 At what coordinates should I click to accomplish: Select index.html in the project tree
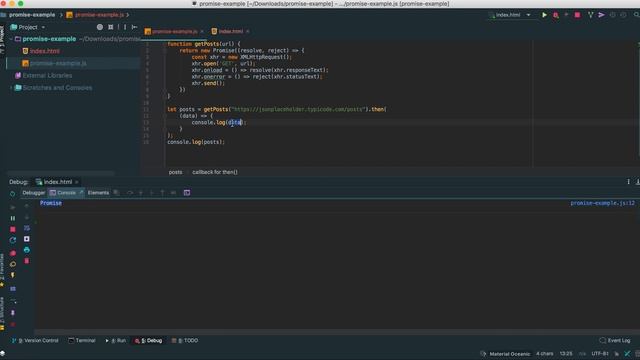click(44, 51)
